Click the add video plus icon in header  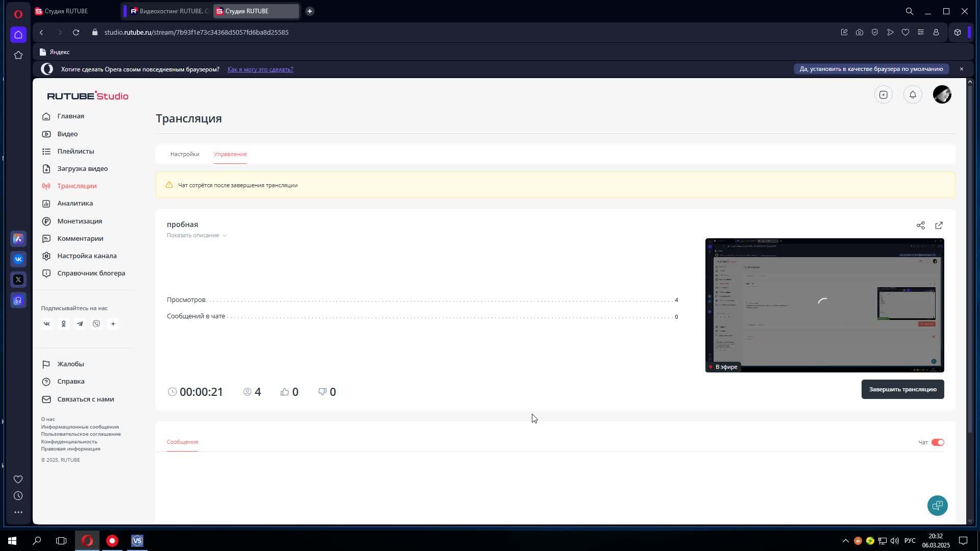(883, 95)
